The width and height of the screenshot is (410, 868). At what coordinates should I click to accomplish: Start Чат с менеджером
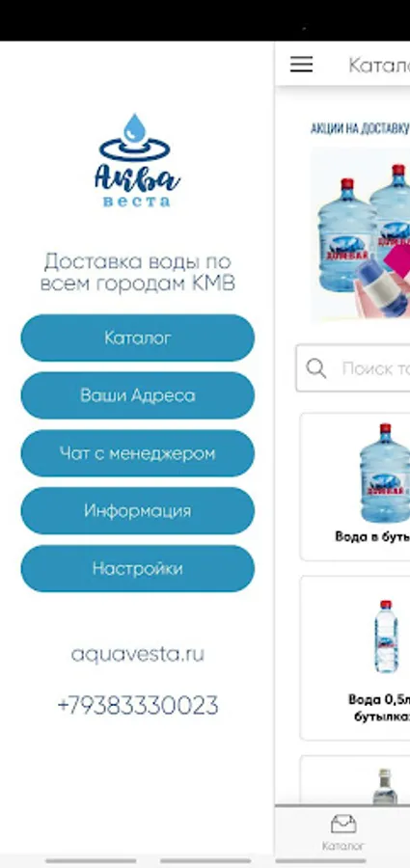coord(137,453)
